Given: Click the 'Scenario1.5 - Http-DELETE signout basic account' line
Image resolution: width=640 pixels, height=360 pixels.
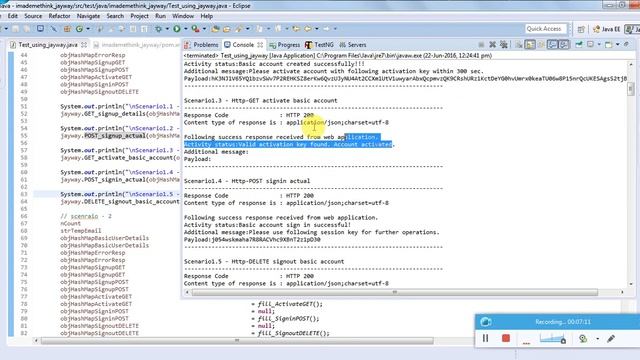Looking at the screenshot, I should pos(264,262).
